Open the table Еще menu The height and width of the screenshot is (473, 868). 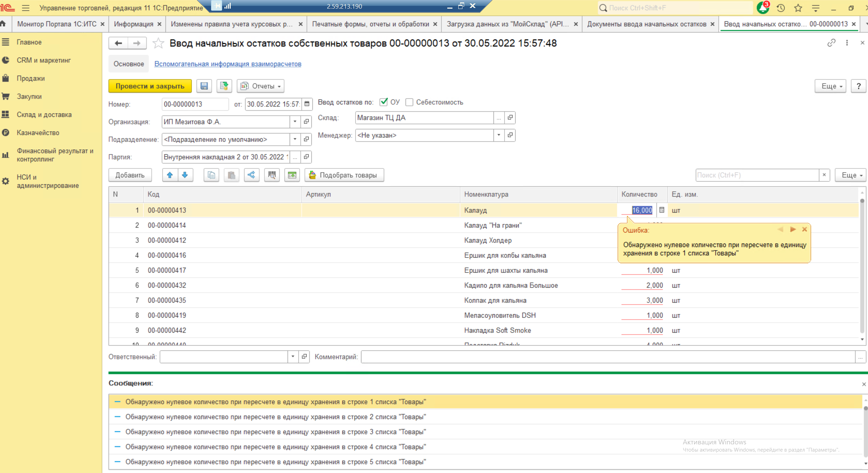(851, 175)
